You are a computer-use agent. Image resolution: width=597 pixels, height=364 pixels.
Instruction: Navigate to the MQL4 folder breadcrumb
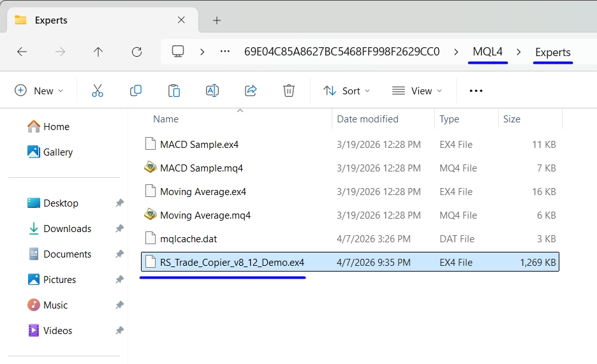[x=488, y=52]
